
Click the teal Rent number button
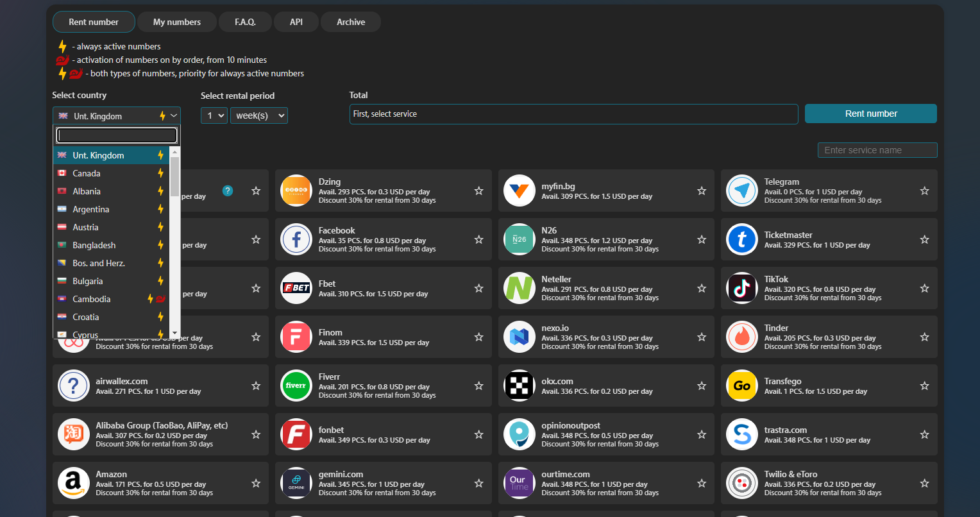(871, 114)
